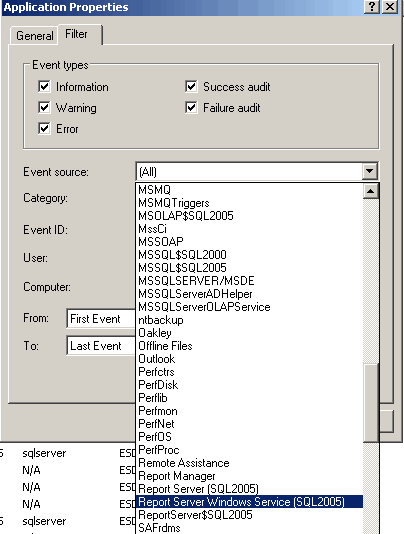Close the Application Properties dialog

[390, 6]
